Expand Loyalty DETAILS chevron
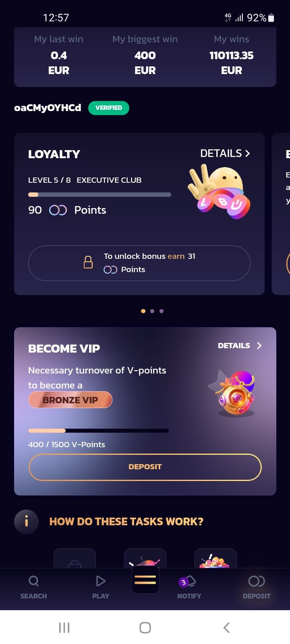Screen dimensions: 290x644 [247, 153]
